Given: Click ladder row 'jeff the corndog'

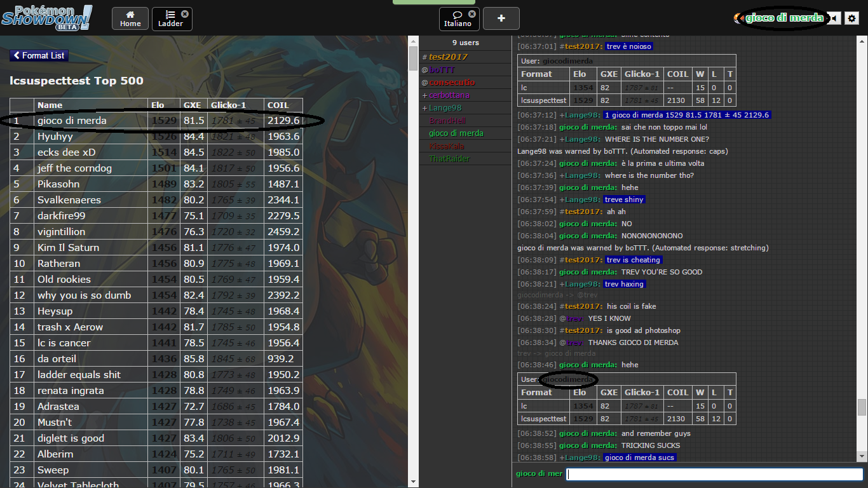Looking at the screenshot, I should pyautogui.click(x=156, y=168).
